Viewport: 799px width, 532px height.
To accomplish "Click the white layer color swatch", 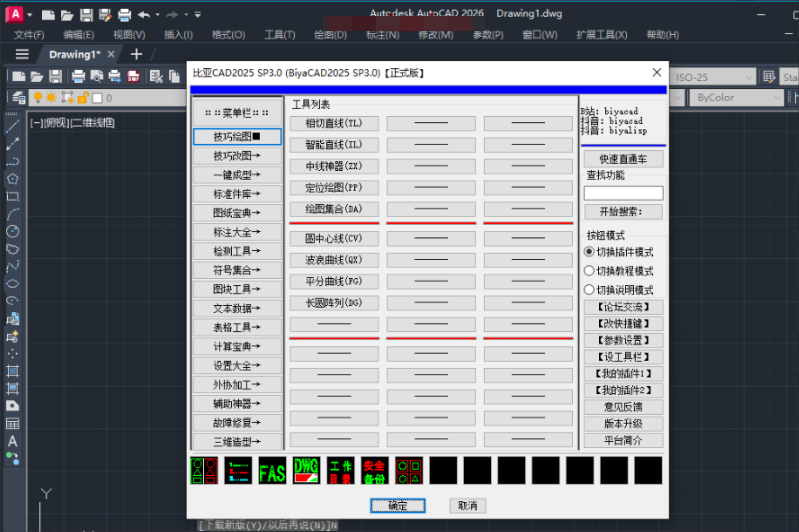I will point(97,98).
